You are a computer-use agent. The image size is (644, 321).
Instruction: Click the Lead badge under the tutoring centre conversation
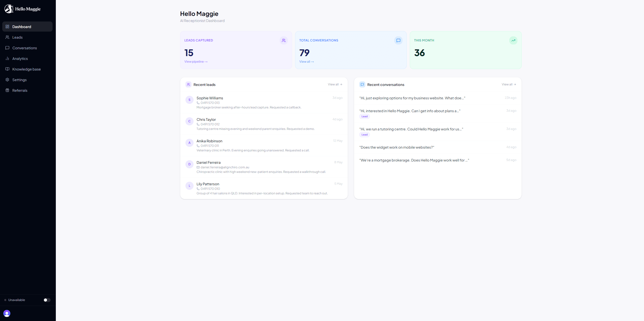(x=365, y=135)
